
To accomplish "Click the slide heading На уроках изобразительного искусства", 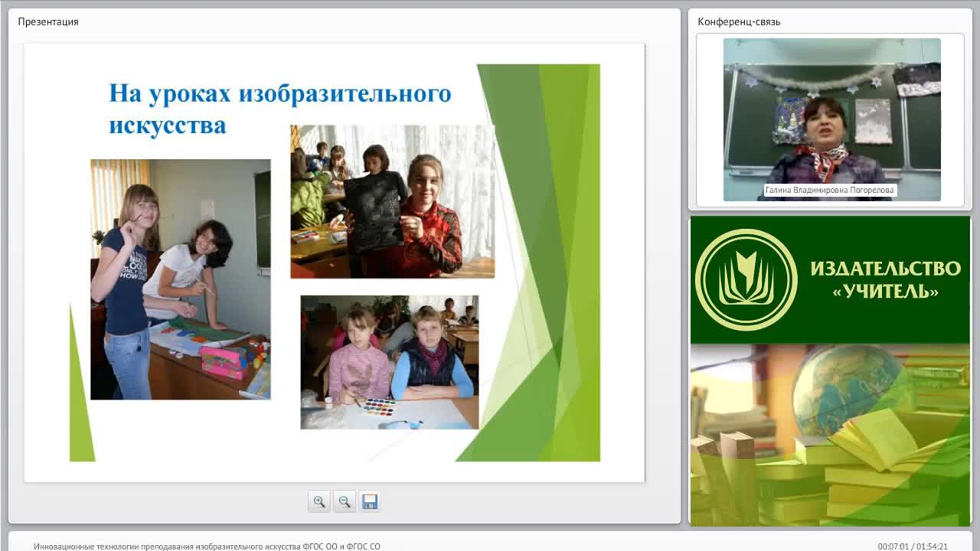I will (x=280, y=109).
